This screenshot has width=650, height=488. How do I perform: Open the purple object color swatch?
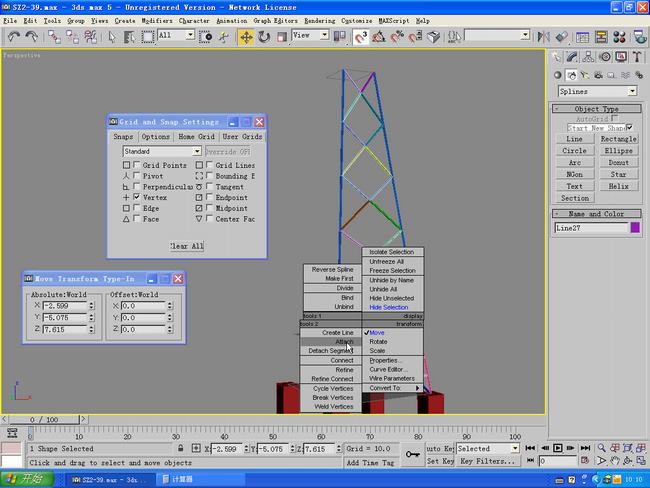point(635,228)
